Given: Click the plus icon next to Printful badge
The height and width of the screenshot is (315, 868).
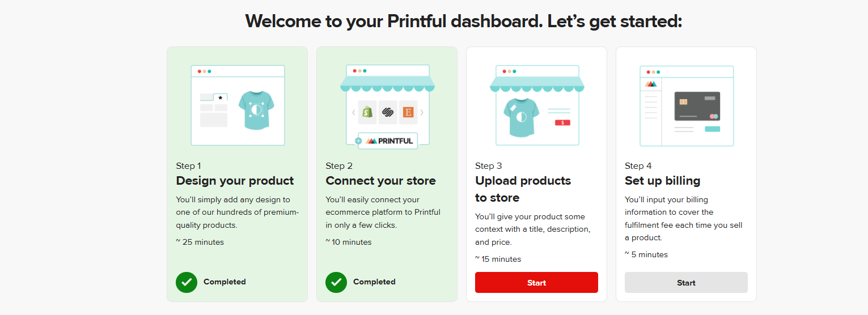Looking at the screenshot, I should click(x=358, y=141).
